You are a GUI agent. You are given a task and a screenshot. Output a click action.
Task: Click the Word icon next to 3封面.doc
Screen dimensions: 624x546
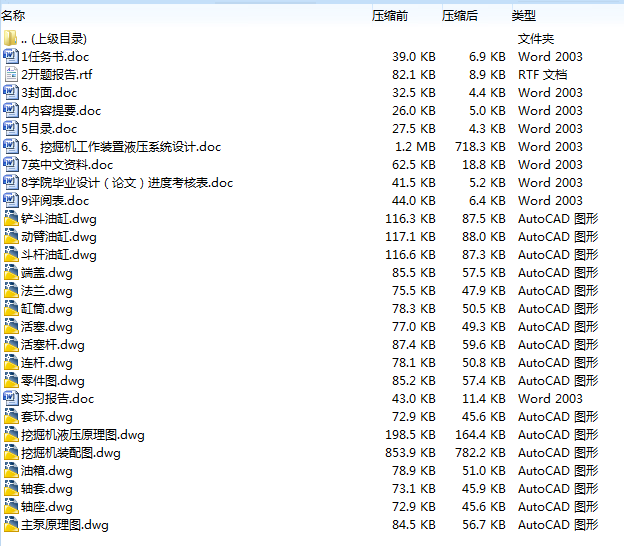point(11,92)
